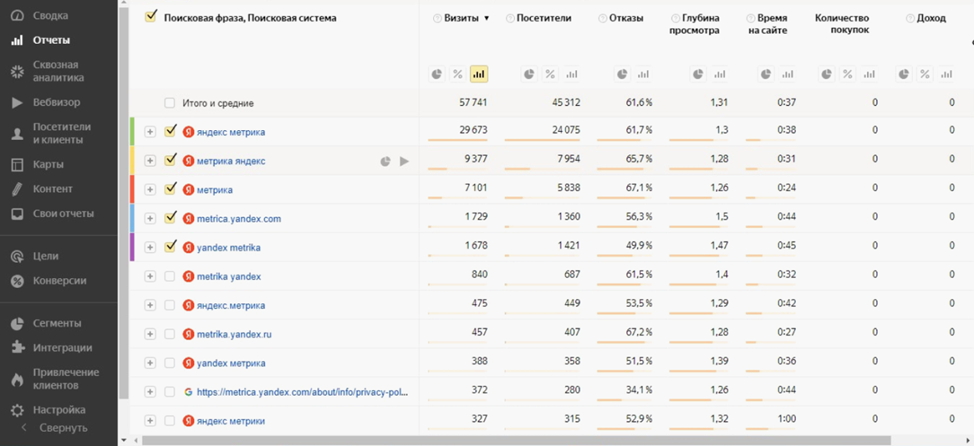Select bar chart view under Количество покупок
974x446 pixels.
click(x=868, y=75)
